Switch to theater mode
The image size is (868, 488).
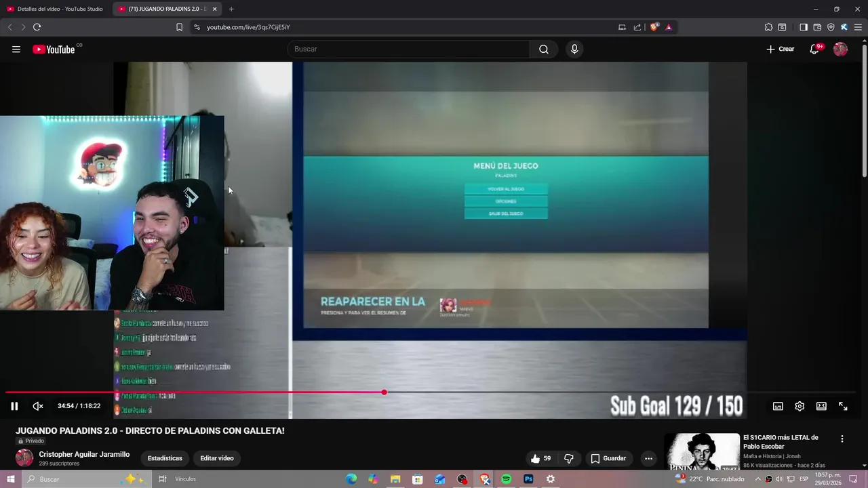(x=821, y=406)
